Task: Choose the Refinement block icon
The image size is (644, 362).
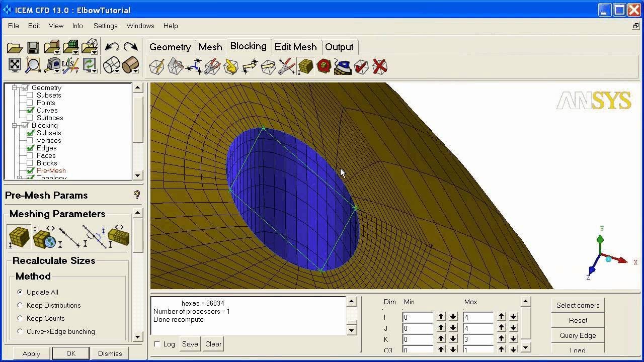Action: tap(118, 236)
